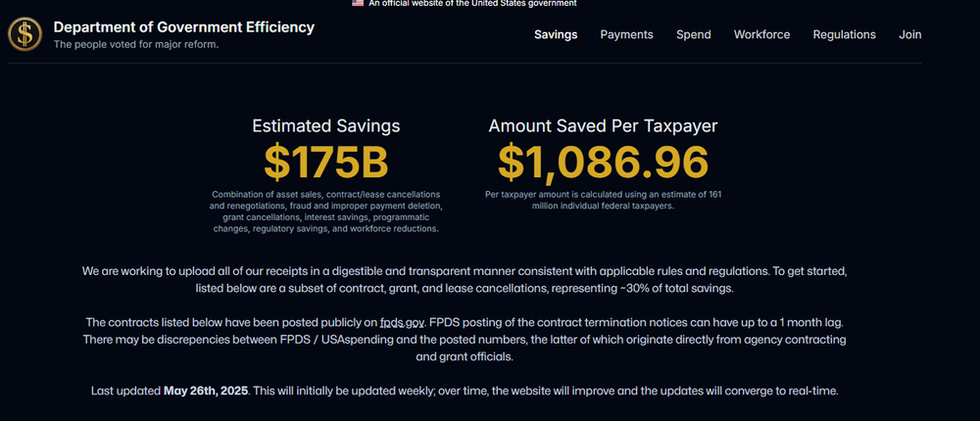Click the Estimated Savings heading

pyautogui.click(x=326, y=125)
